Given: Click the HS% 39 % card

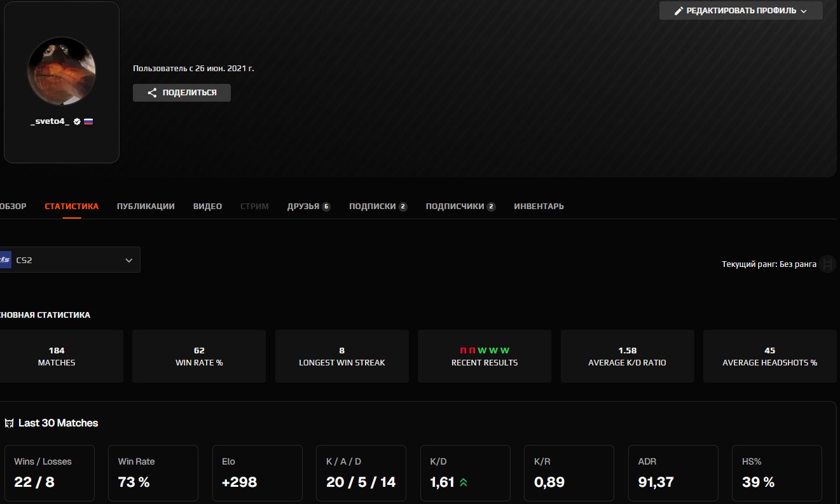Looking at the screenshot, I should [777, 473].
